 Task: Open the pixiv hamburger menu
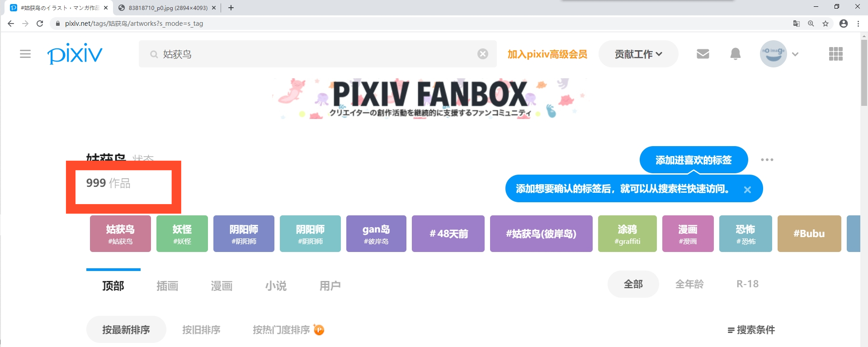click(x=25, y=54)
